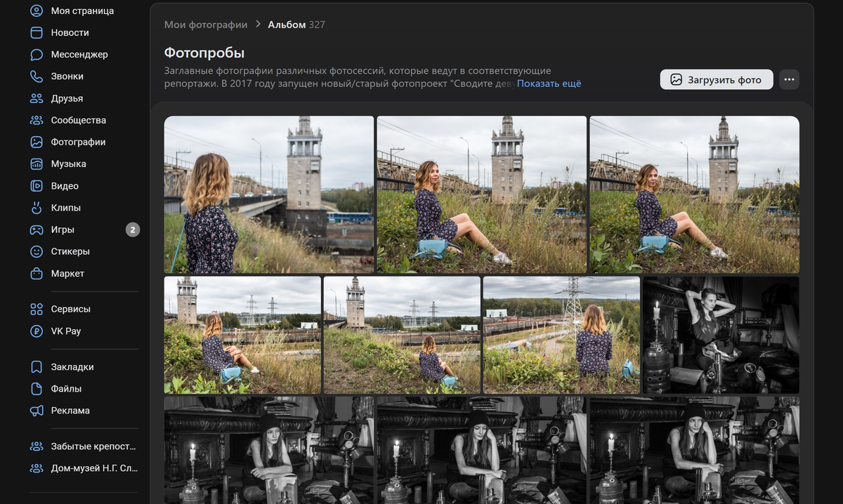This screenshot has width=843, height=504.
Task: Open album options via the ellipsis button
Action: pyautogui.click(x=789, y=79)
